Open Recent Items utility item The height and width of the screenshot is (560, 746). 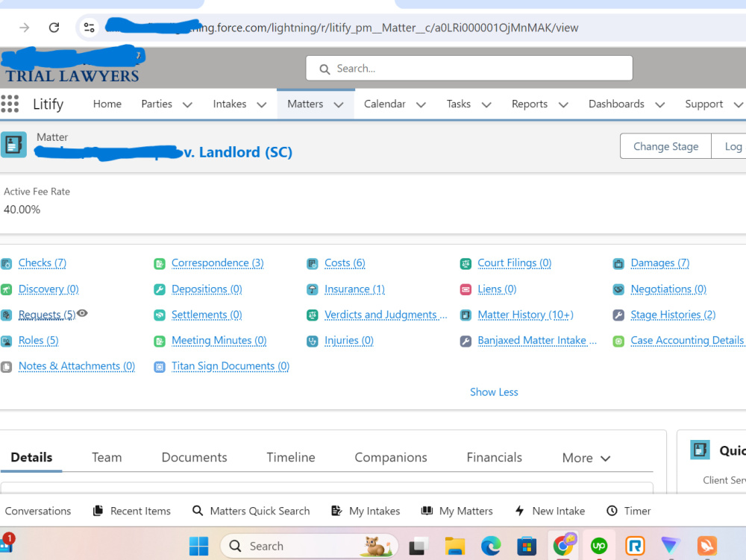(x=132, y=511)
